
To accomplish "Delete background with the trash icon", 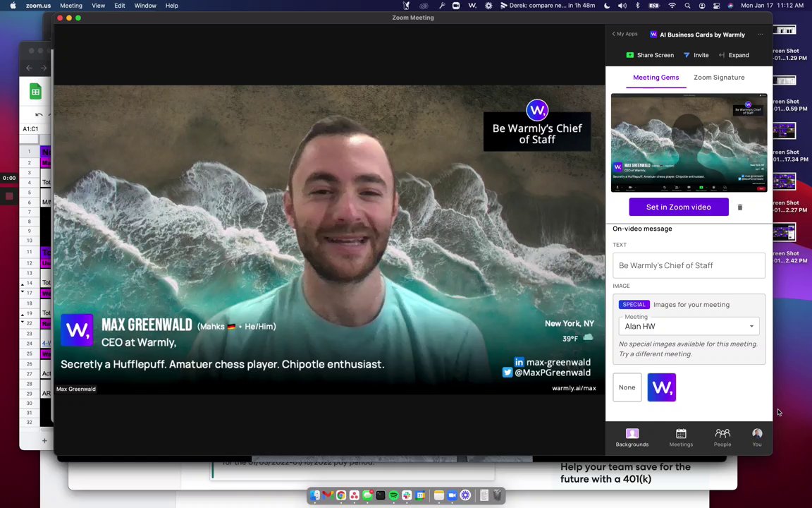I will (740, 207).
